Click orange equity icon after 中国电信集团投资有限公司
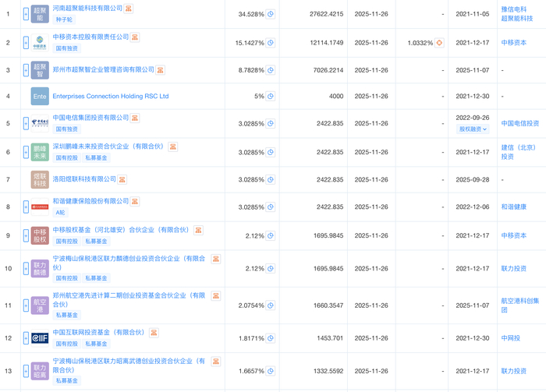This screenshot has height=392, width=546. pos(135,118)
